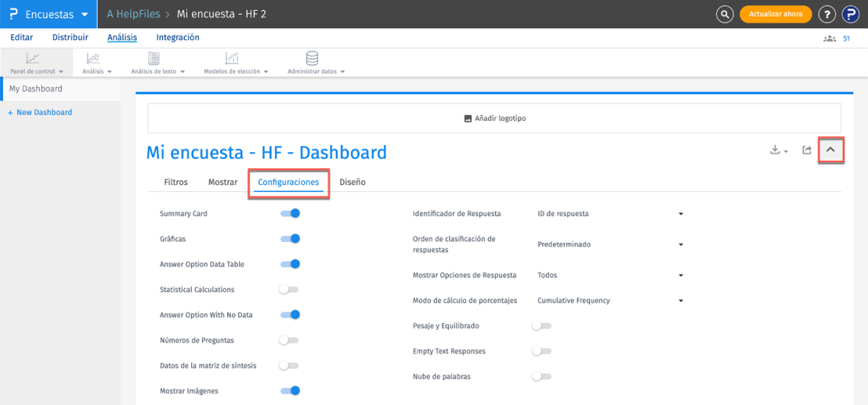The height and width of the screenshot is (405, 868).
Task: Turn on Nube de palabras toggle
Action: point(542,377)
